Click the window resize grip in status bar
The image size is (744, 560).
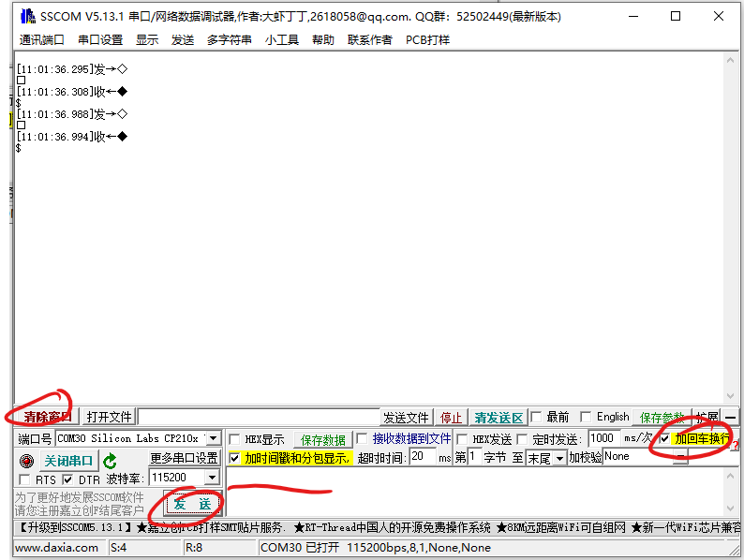[734, 550]
